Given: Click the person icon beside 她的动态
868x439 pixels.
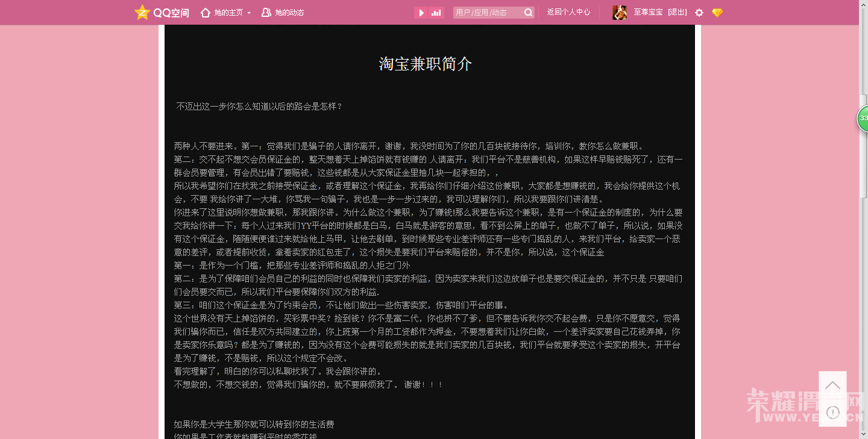Looking at the screenshot, I should (265, 12).
